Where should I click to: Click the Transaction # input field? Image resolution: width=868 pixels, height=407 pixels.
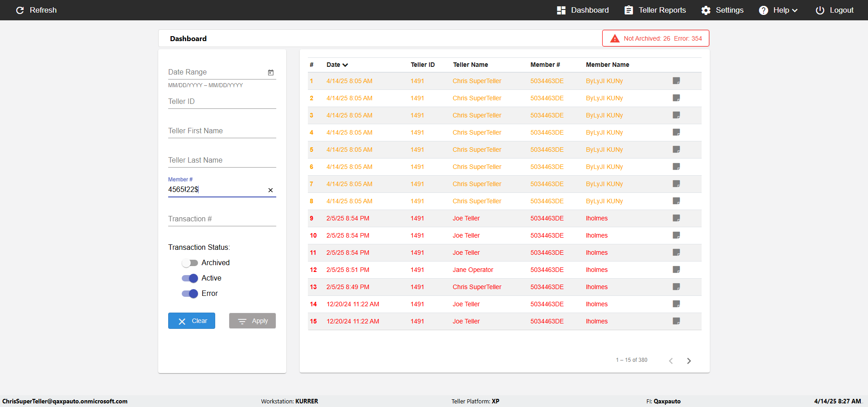pos(222,219)
